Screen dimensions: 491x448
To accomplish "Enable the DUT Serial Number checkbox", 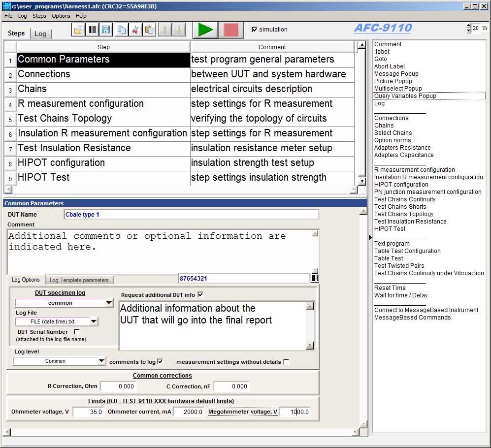I will point(77,331).
